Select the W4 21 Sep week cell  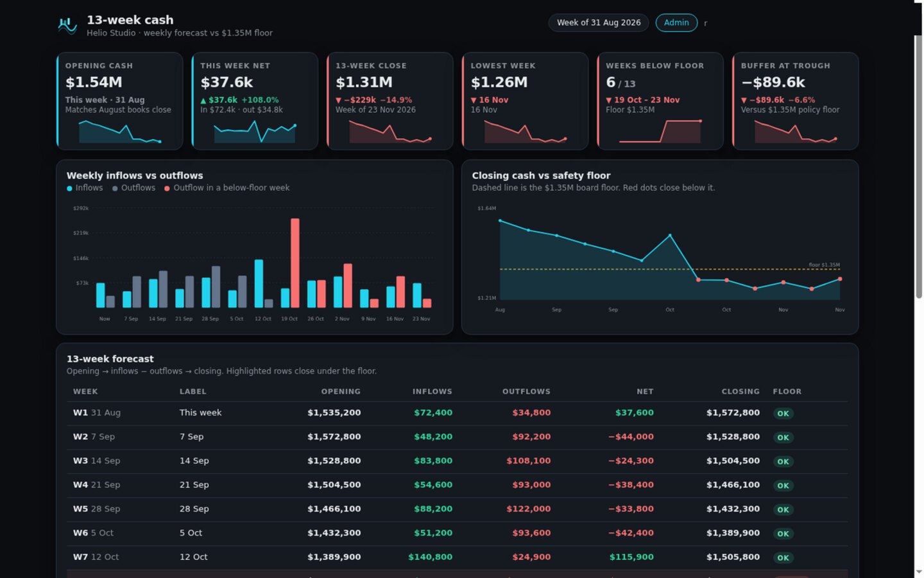pyautogui.click(x=96, y=485)
